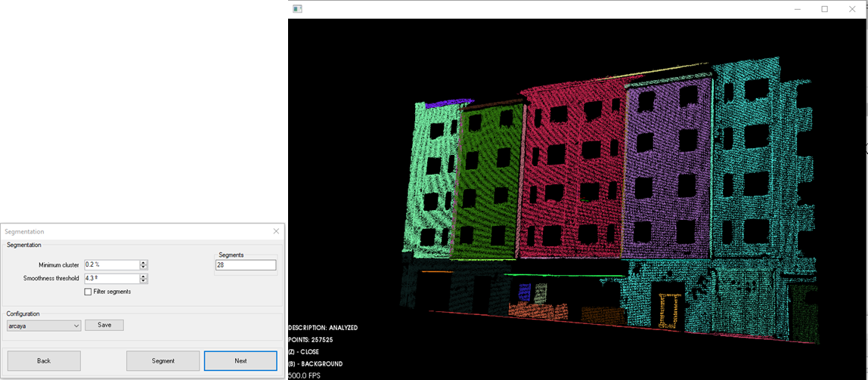The height and width of the screenshot is (380, 868).
Task: Click the Segment button
Action: pyautogui.click(x=163, y=360)
